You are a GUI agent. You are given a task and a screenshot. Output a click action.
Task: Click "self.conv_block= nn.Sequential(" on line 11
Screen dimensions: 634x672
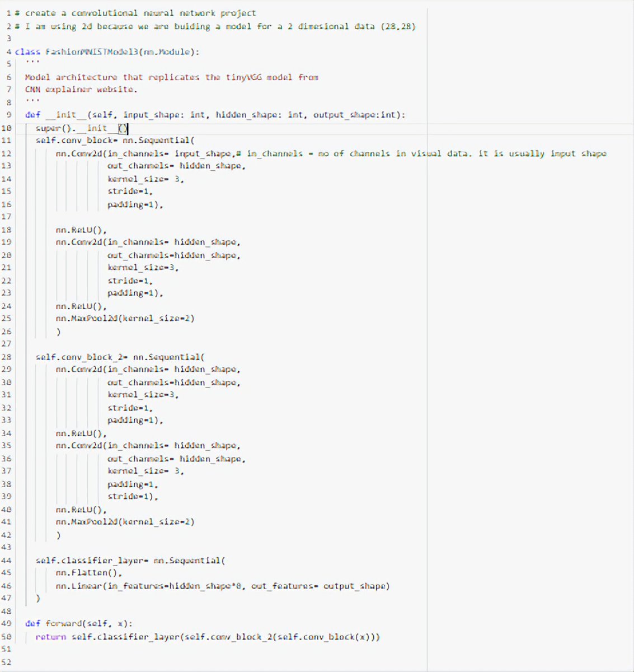115,141
